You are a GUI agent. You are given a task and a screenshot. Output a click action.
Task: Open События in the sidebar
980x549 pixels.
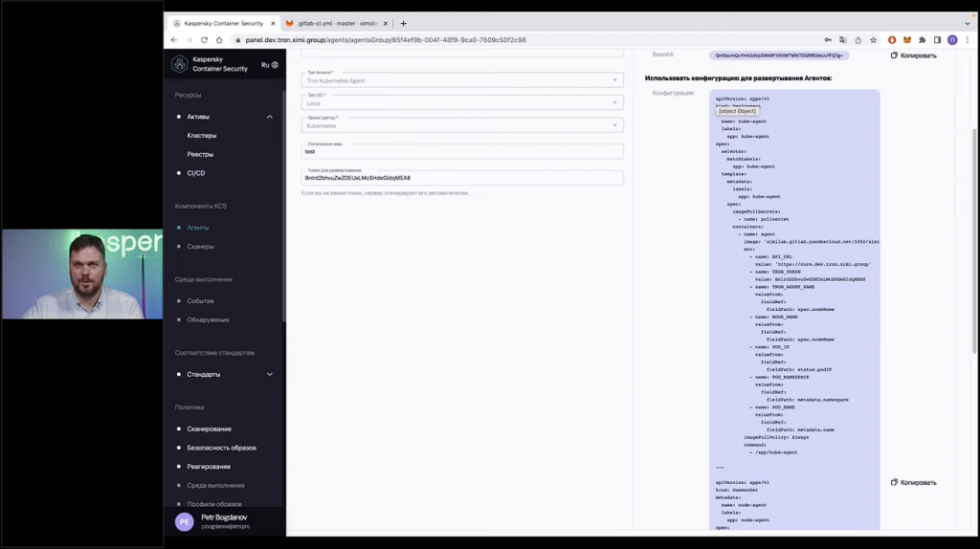200,301
